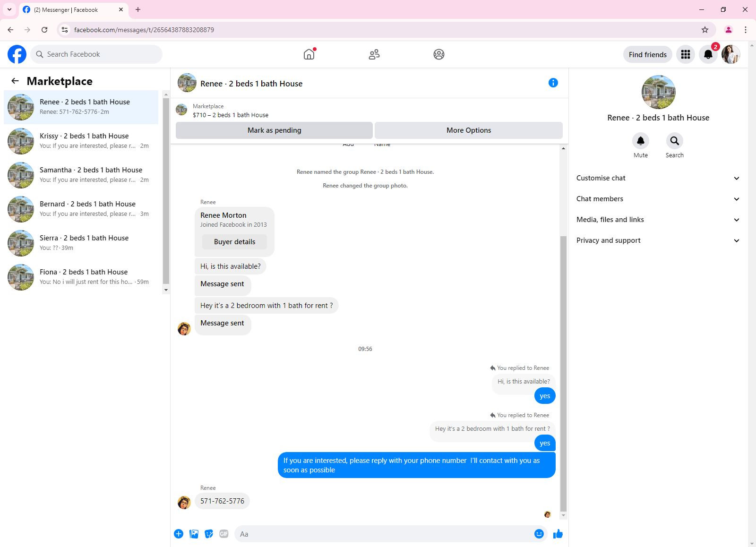Close the Messenger browser tab
The image size is (756, 547).
pos(121,9)
